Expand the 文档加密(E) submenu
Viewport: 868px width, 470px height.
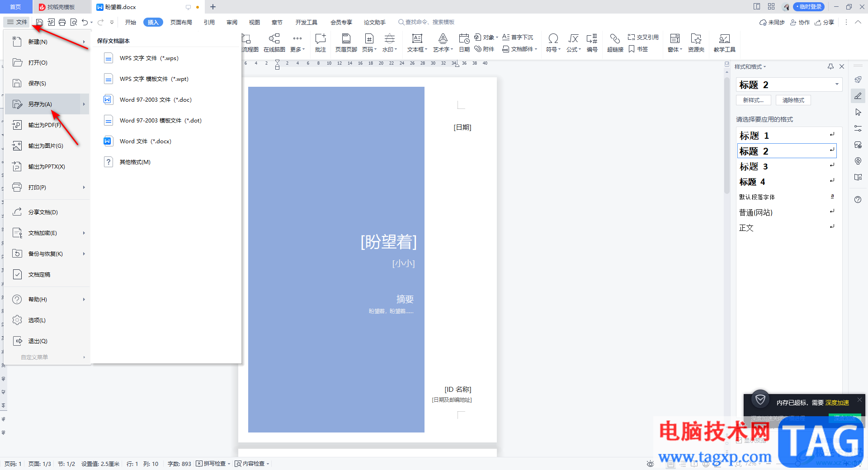tap(84, 233)
